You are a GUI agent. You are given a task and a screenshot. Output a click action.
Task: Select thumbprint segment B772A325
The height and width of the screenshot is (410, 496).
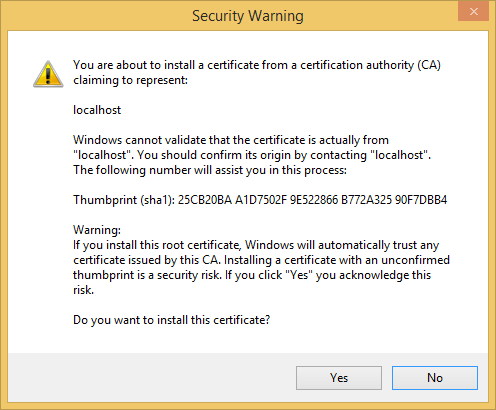(x=366, y=200)
